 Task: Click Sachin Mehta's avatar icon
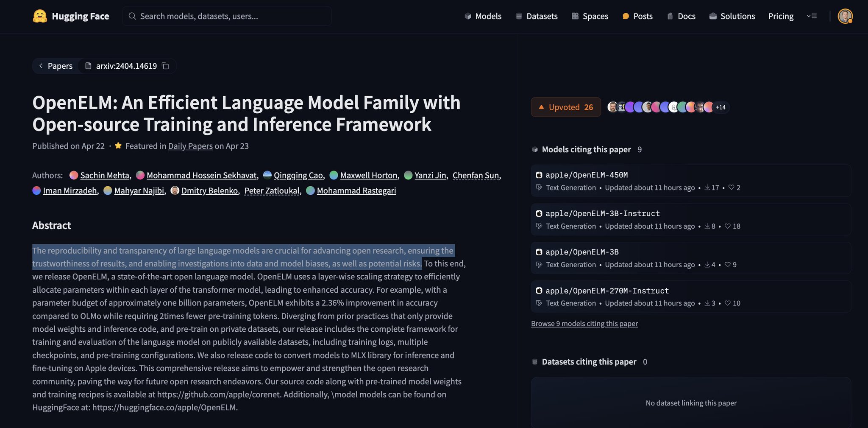click(74, 175)
